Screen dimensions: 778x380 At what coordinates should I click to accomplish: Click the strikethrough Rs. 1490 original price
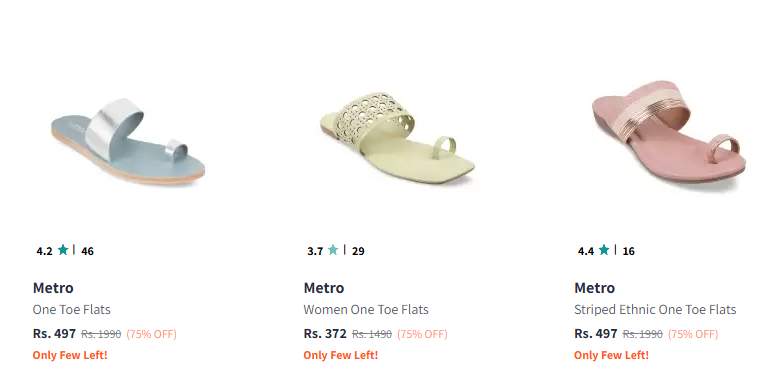pos(372,334)
